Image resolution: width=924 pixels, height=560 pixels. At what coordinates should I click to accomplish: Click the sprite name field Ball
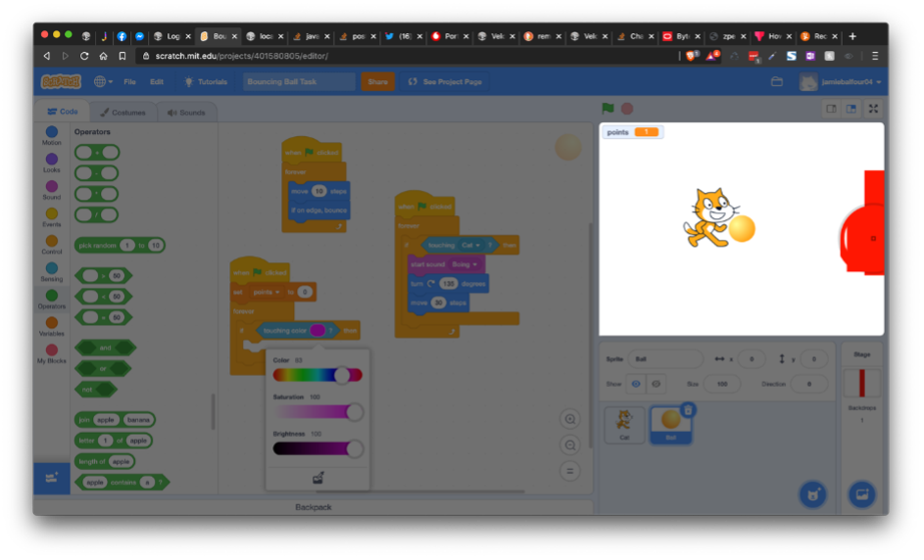(665, 358)
